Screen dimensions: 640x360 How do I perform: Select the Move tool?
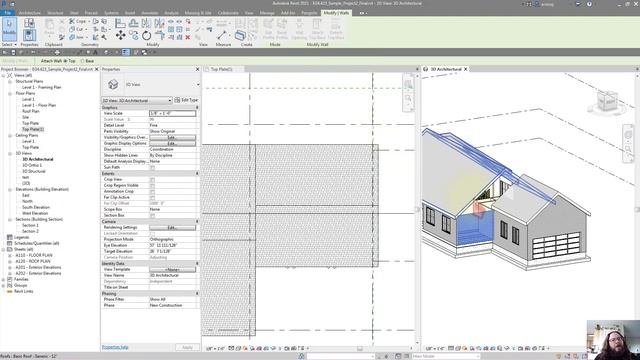[120, 36]
